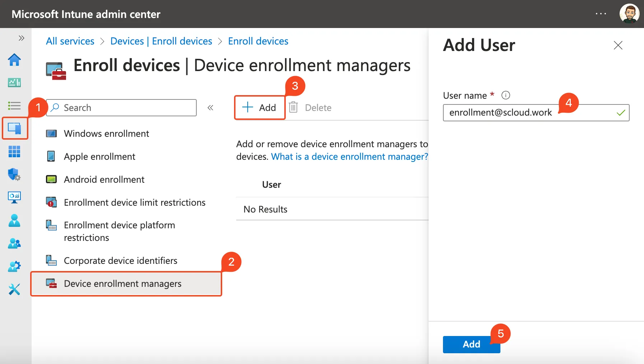Open Home in the left sidebar
This screenshot has height=364, width=644.
(x=14, y=60)
